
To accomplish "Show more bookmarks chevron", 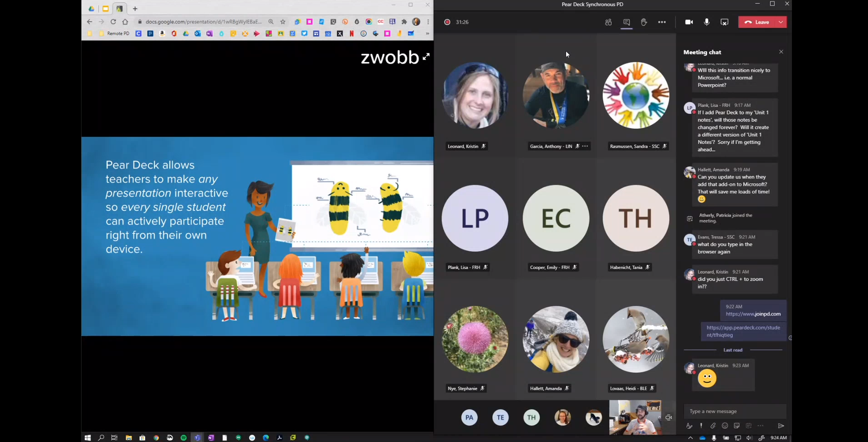I will tap(427, 34).
